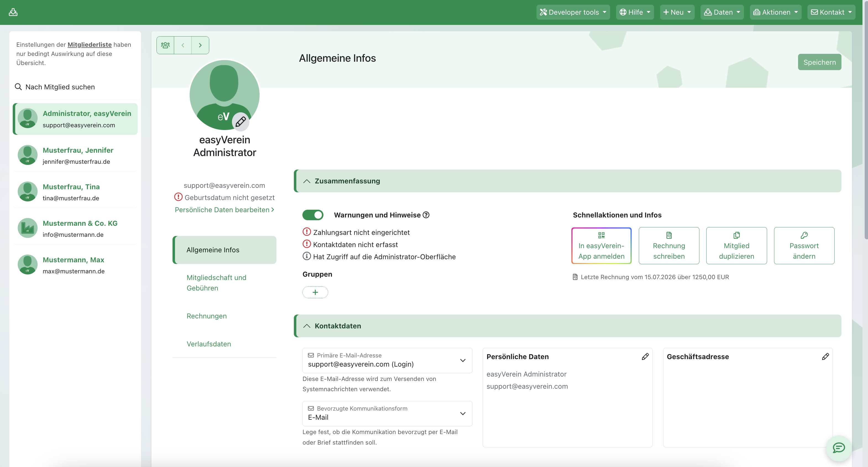The height and width of the screenshot is (467, 868).
Task: Click Passwort ändern quick action
Action: click(x=804, y=245)
